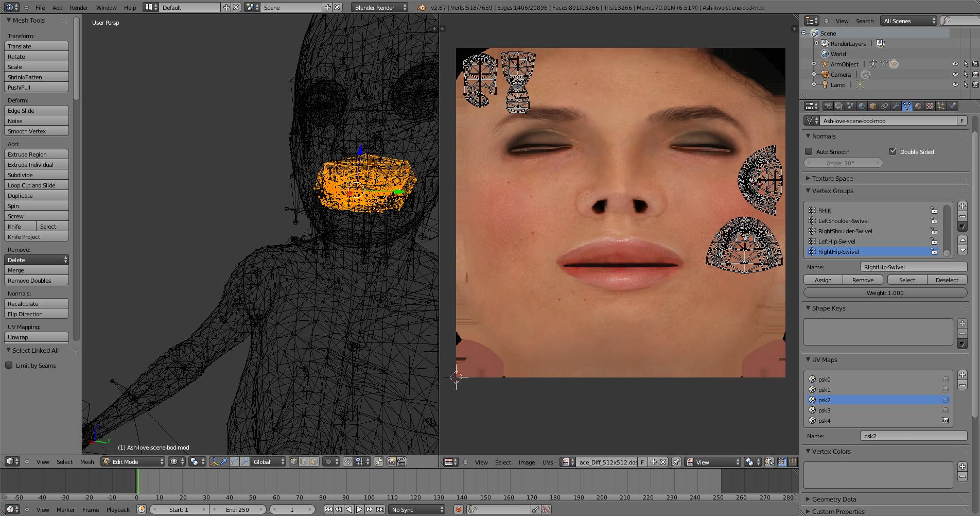Open the Window menu
Image resolution: width=980 pixels, height=516 pixels.
point(106,7)
